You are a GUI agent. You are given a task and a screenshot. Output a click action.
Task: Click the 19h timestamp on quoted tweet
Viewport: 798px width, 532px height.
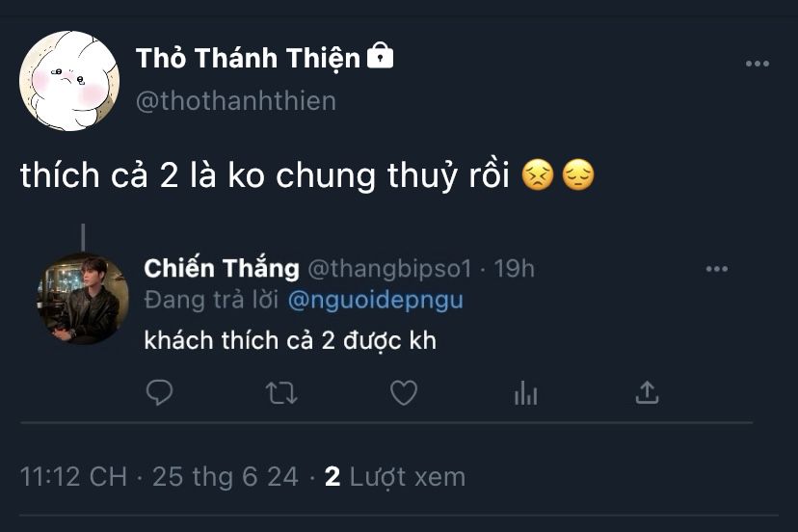(x=514, y=269)
